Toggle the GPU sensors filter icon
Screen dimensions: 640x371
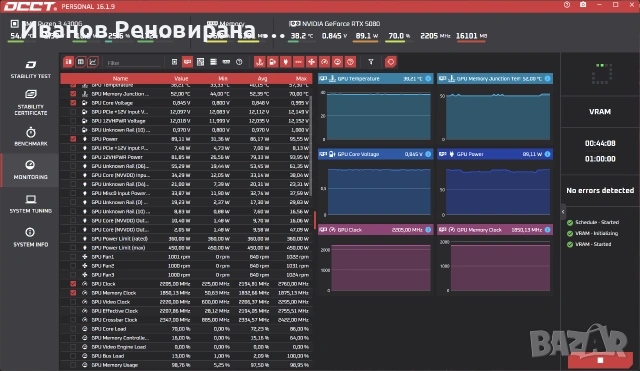(187, 62)
